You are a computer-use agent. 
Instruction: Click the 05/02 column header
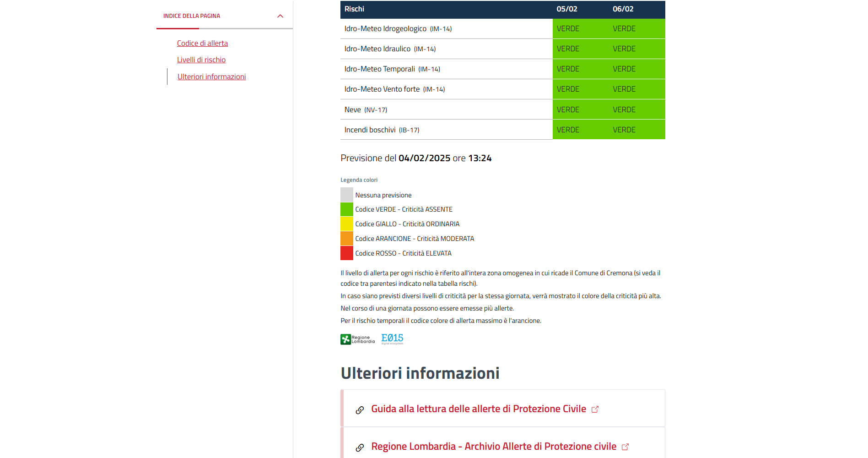(x=566, y=9)
